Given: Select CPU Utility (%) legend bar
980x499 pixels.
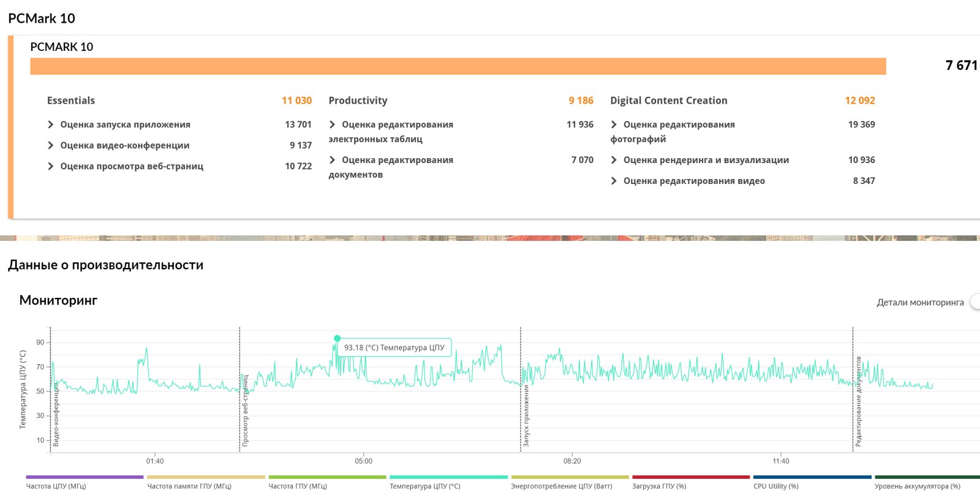Looking at the screenshot, I should [x=812, y=477].
